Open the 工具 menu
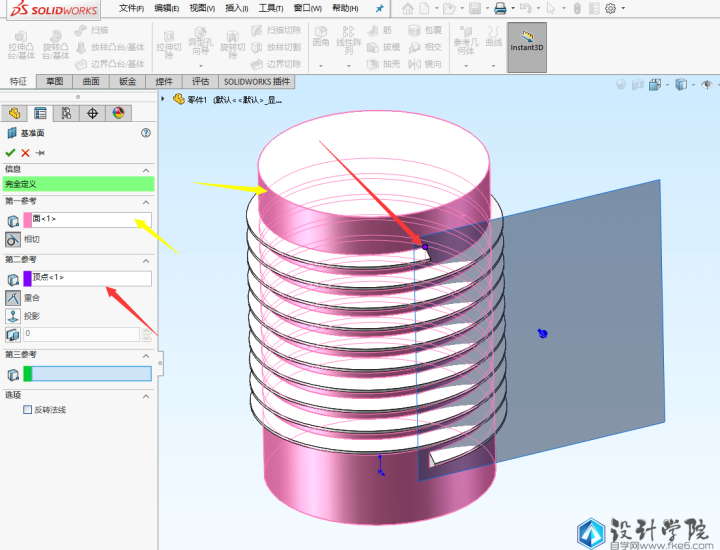The image size is (720, 550). 270,8
